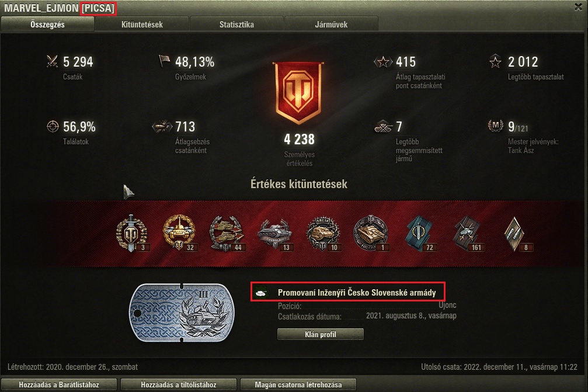The height and width of the screenshot is (392, 588).
Task: Click the Klán profil button
Action: [320, 334]
